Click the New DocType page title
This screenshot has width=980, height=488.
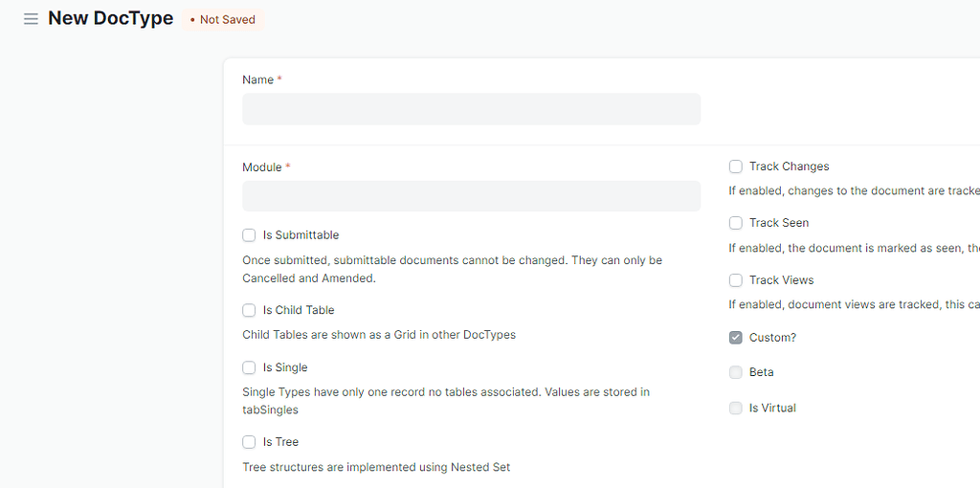pos(111,18)
